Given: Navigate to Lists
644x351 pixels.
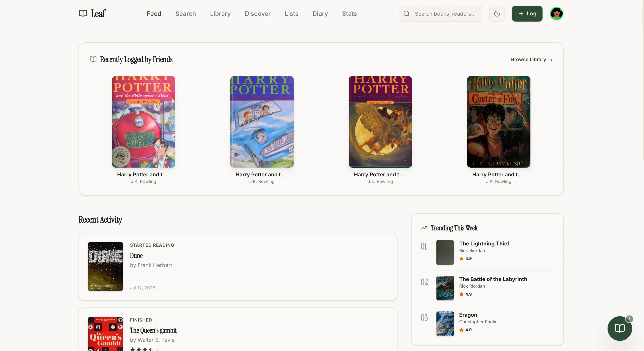Looking at the screenshot, I should 291,13.
